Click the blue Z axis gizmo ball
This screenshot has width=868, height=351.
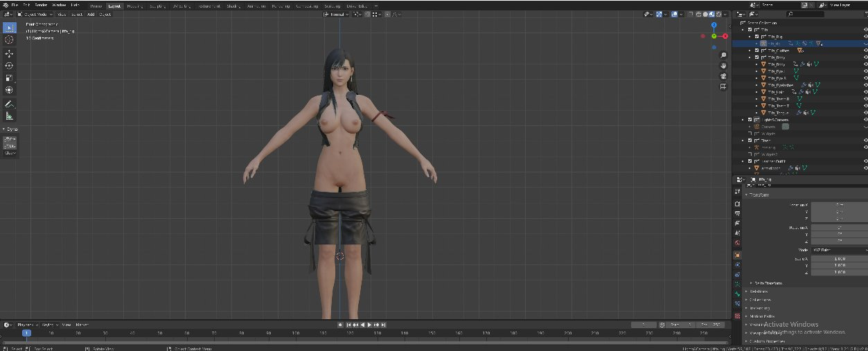point(714,24)
